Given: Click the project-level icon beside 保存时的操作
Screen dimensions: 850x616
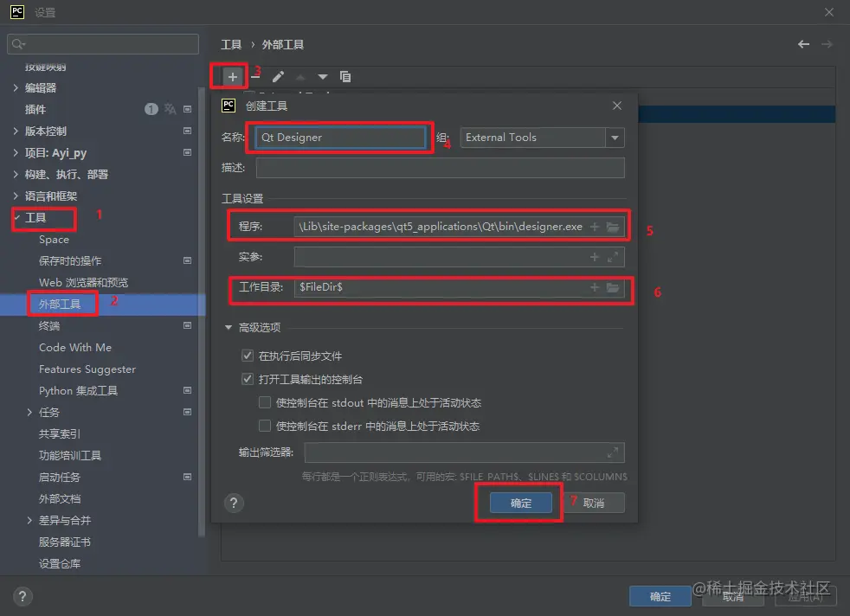Looking at the screenshot, I should pos(188,260).
